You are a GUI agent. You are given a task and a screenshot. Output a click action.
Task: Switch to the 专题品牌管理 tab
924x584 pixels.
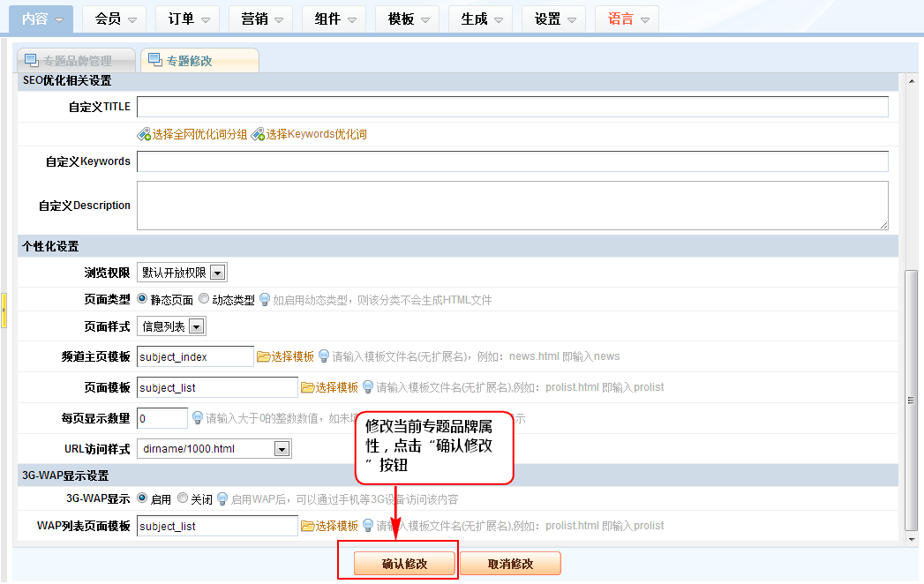pos(77,61)
